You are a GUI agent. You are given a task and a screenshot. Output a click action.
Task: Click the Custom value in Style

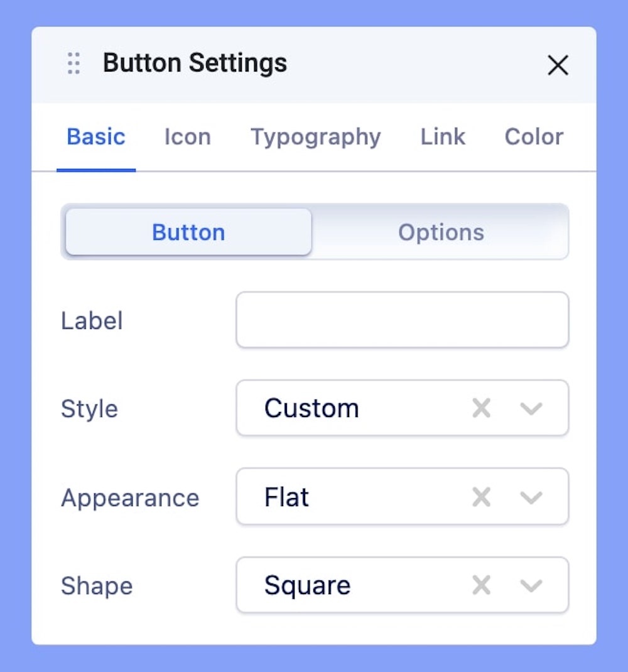tap(311, 408)
